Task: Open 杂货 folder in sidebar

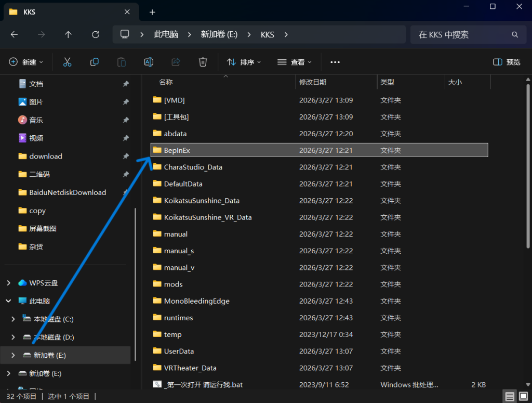Action: [x=31, y=246]
